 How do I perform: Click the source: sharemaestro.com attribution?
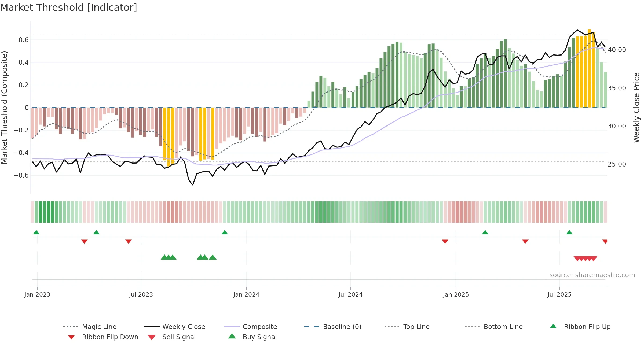(x=592, y=275)
